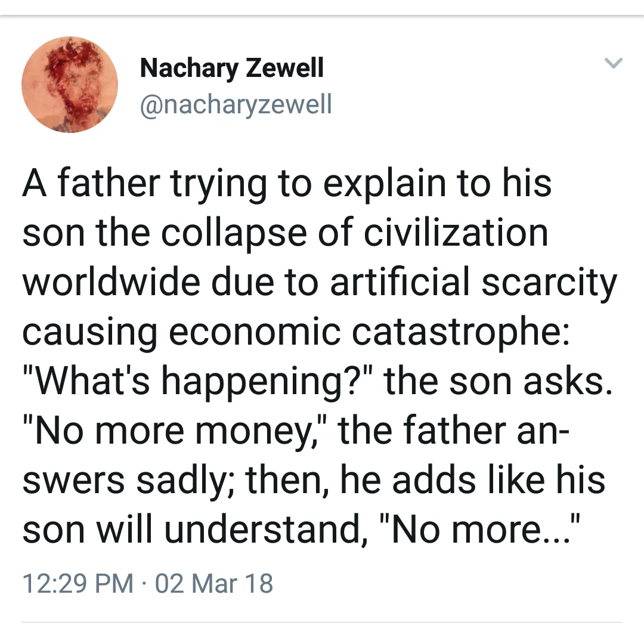Open Nachary Zewell's profile picture
The width and height of the screenshot is (644, 644).
(70, 85)
